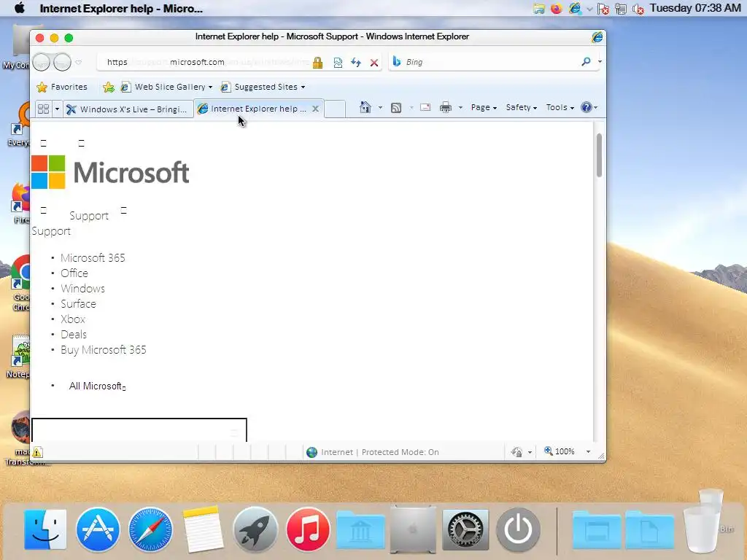This screenshot has height=560, width=747.
Task: Open the Home button dropdown arrow
Action: point(380,108)
